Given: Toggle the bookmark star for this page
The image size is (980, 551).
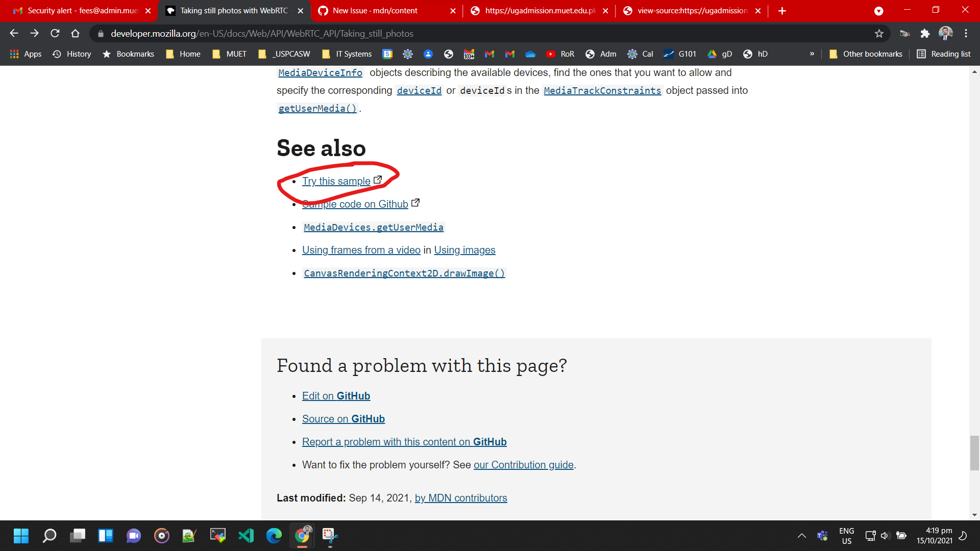Looking at the screenshot, I should point(879,34).
